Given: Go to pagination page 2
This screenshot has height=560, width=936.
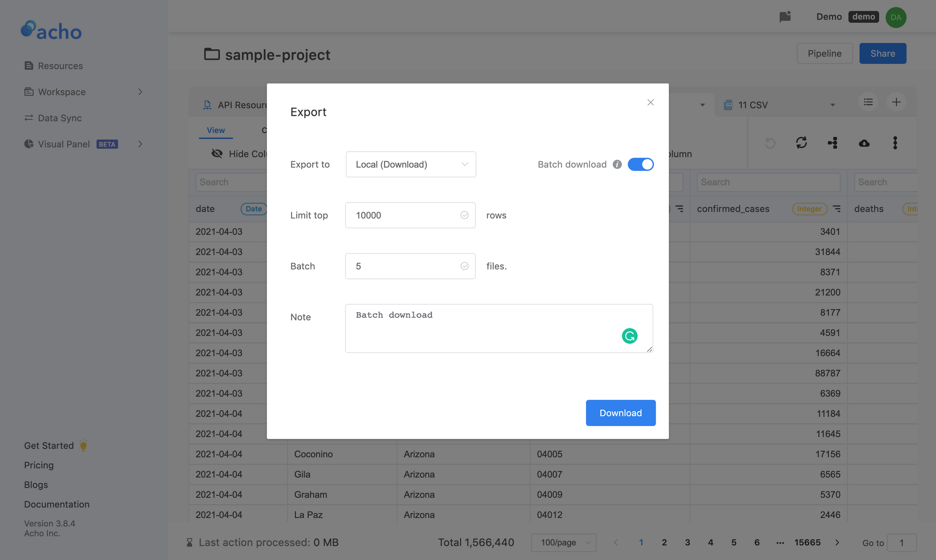Looking at the screenshot, I should coord(664,543).
